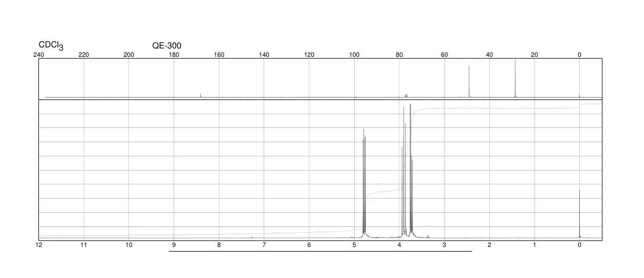Select the 80 tick label on top axis
Screen dimensions: 644x278
coord(399,55)
